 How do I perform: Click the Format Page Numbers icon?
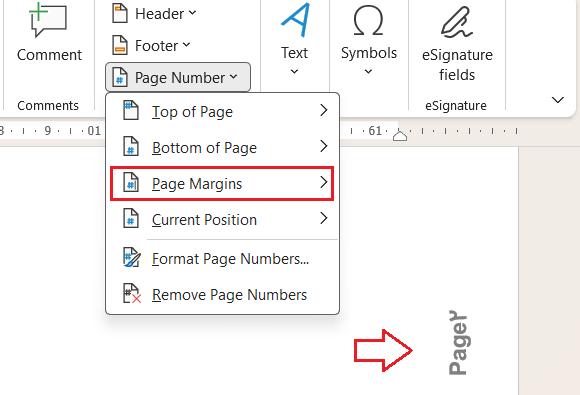[131, 257]
